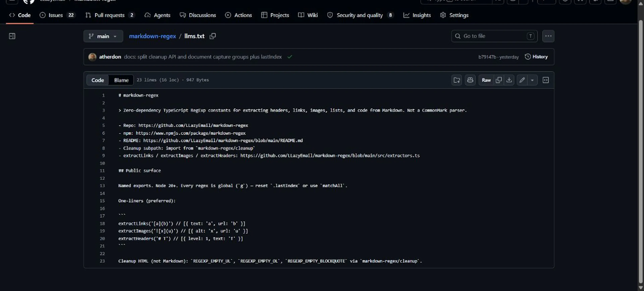Open the Actions tab
This screenshot has height=291, width=644.
[x=238, y=15]
